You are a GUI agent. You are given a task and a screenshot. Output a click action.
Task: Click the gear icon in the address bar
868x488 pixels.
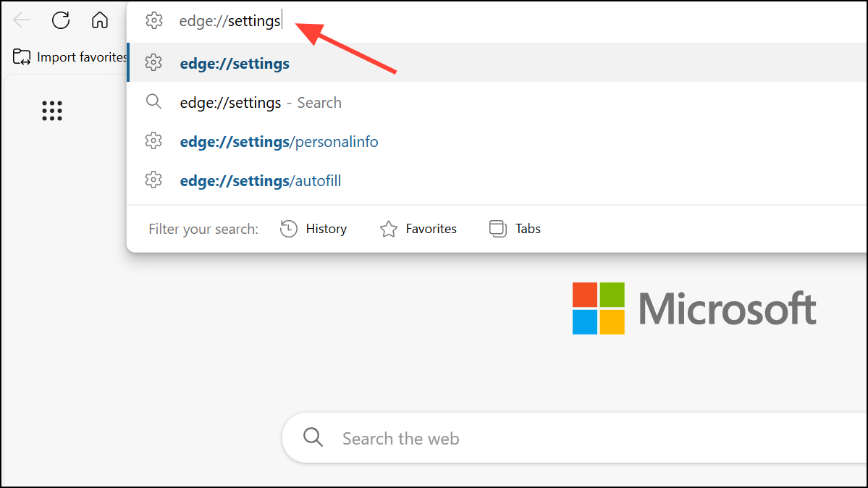(154, 20)
